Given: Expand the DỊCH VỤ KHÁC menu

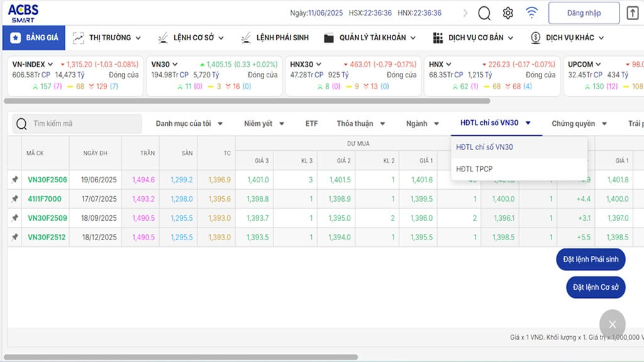Looking at the screenshot, I should tap(567, 38).
